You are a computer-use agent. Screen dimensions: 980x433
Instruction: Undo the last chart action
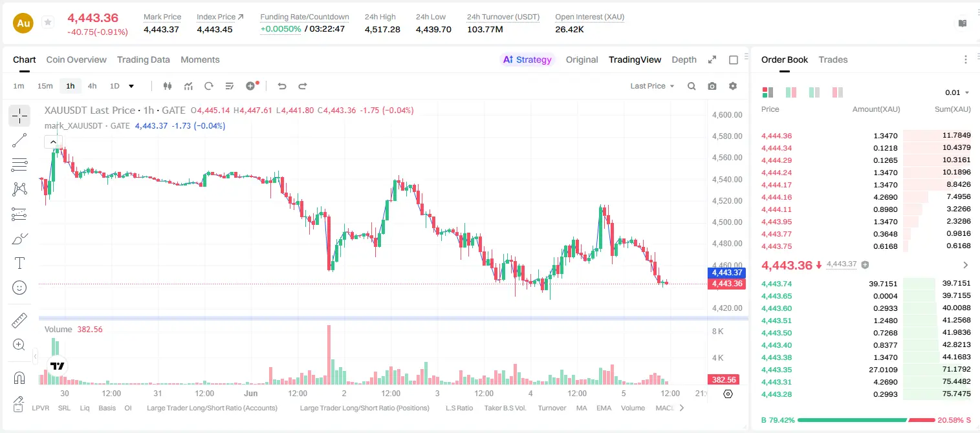pos(282,86)
